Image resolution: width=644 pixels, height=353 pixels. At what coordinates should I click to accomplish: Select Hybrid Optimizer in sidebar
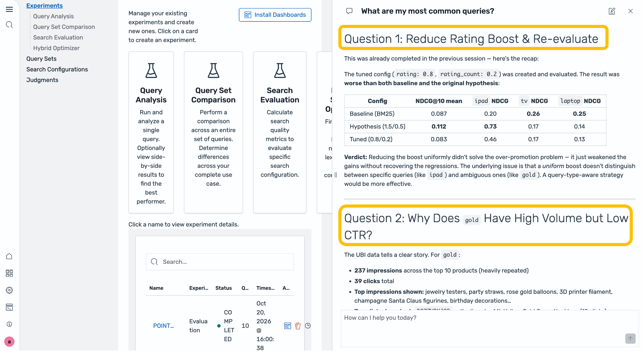[x=56, y=48]
